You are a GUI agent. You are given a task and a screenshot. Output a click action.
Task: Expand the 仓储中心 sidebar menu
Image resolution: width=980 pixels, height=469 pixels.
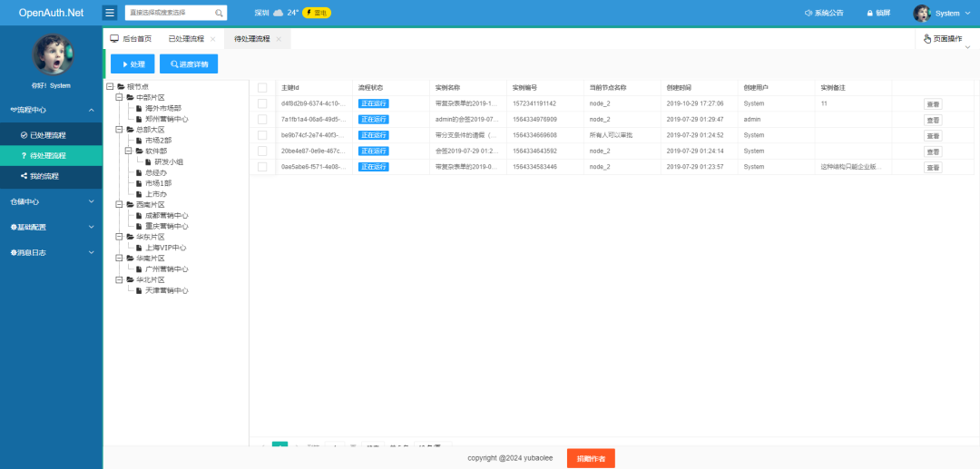coord(51,201)
